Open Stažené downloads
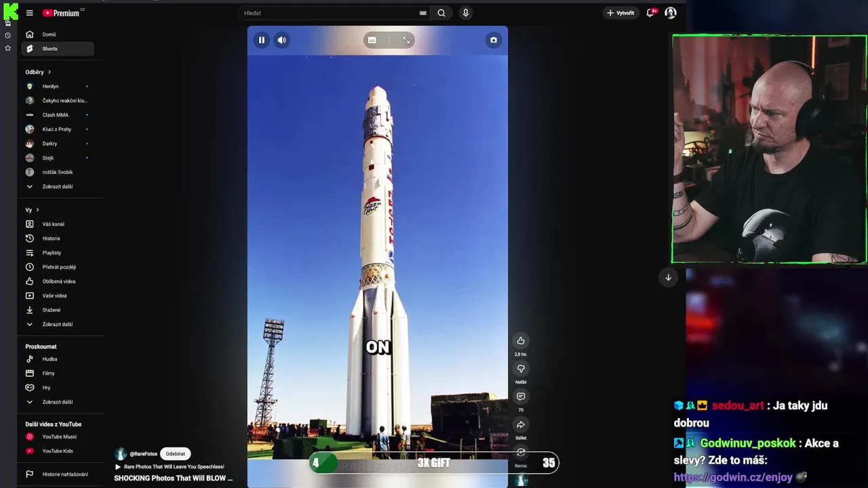The image size is (868, 488). (57, 310)
